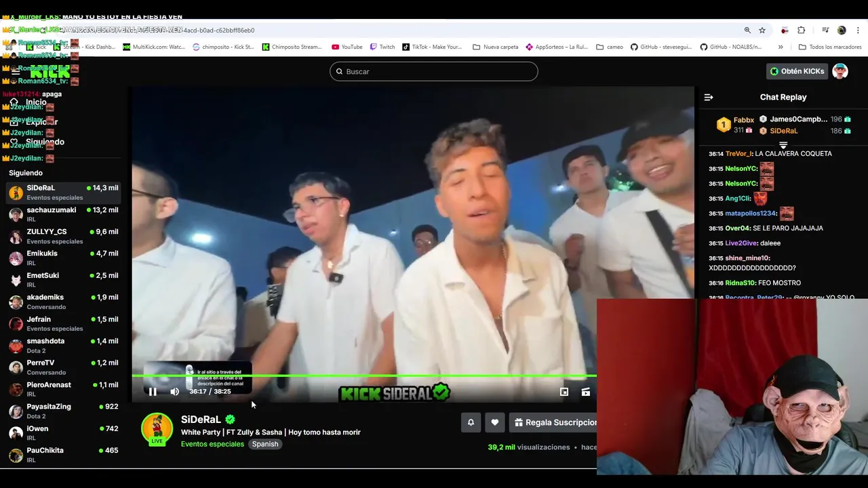
Task: Open picture-in-picture mini player
Action: pos(564,392)
